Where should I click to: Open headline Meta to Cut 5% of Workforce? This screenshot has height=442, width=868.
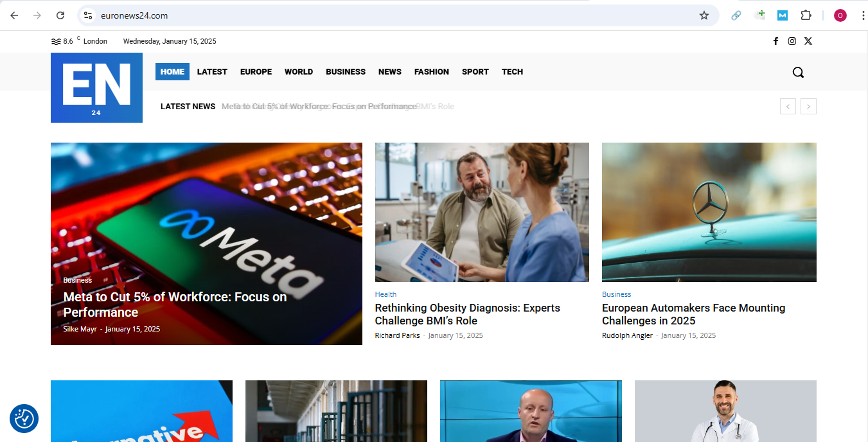pyautogui.click(x=175, y=305)
